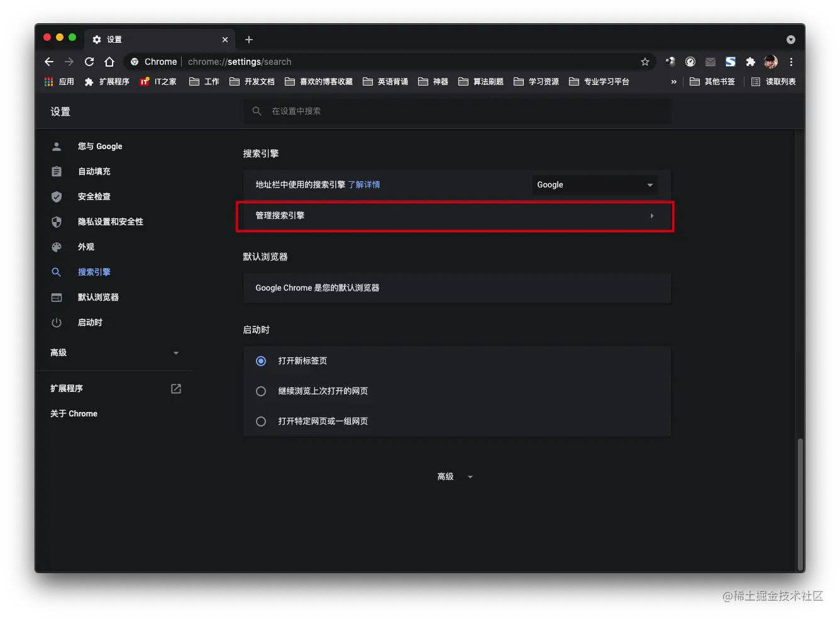Bookmark this page with the star icon
The image size is (840, 619).
(645, 62)
